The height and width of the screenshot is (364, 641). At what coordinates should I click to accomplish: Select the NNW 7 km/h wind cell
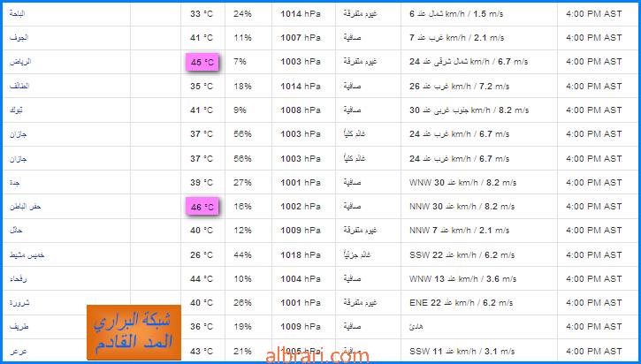coord(460,231)
